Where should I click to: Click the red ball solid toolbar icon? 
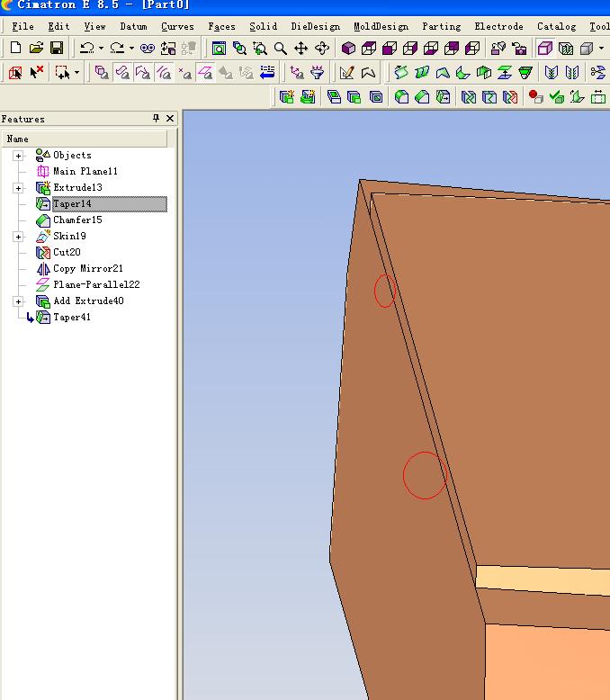click(x=535, y=96)
